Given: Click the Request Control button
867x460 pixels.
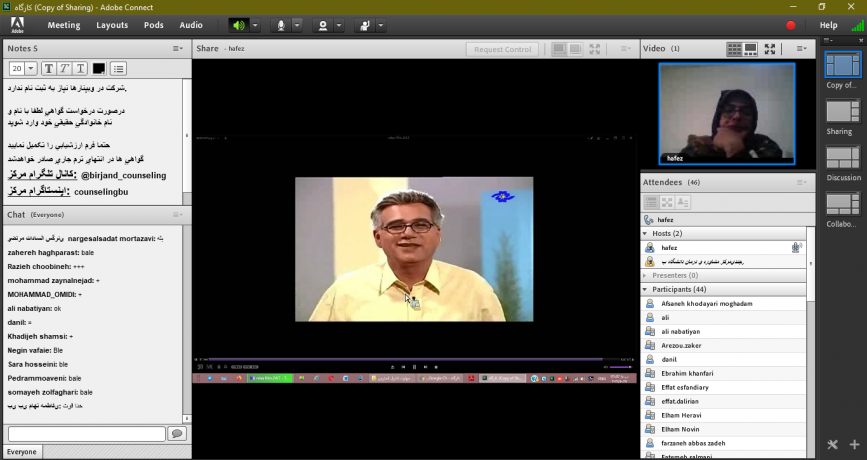Looking at the screenshot, I should coord(503,49).
